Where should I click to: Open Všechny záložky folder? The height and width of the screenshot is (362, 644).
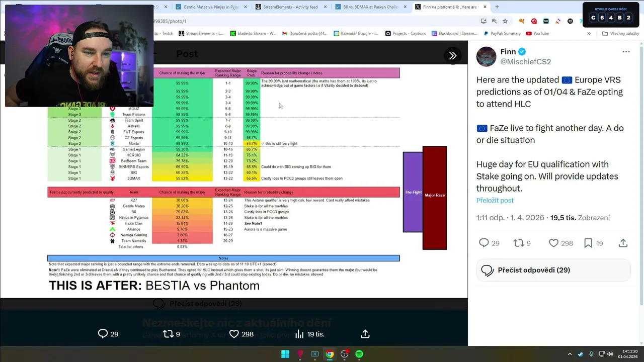tap(621, 34)
